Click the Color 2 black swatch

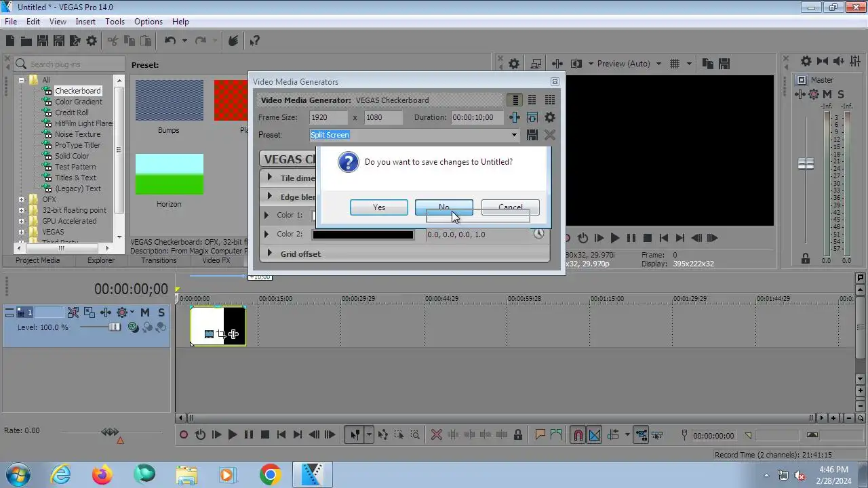click(363, 235)
